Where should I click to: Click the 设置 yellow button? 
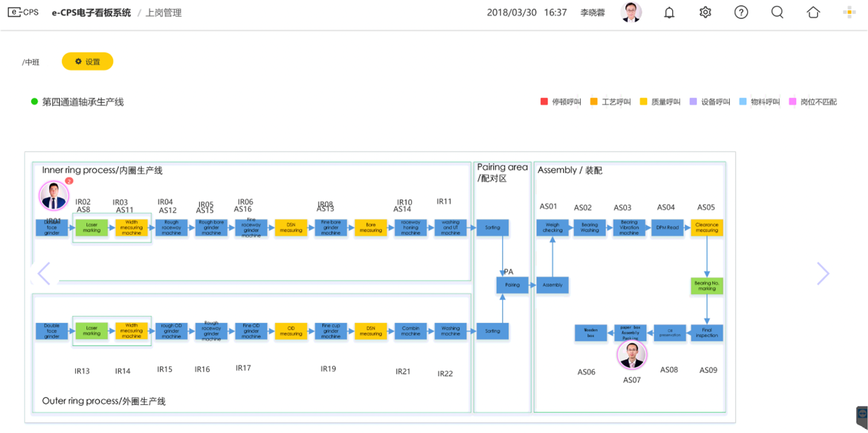(x=88, y=62)
